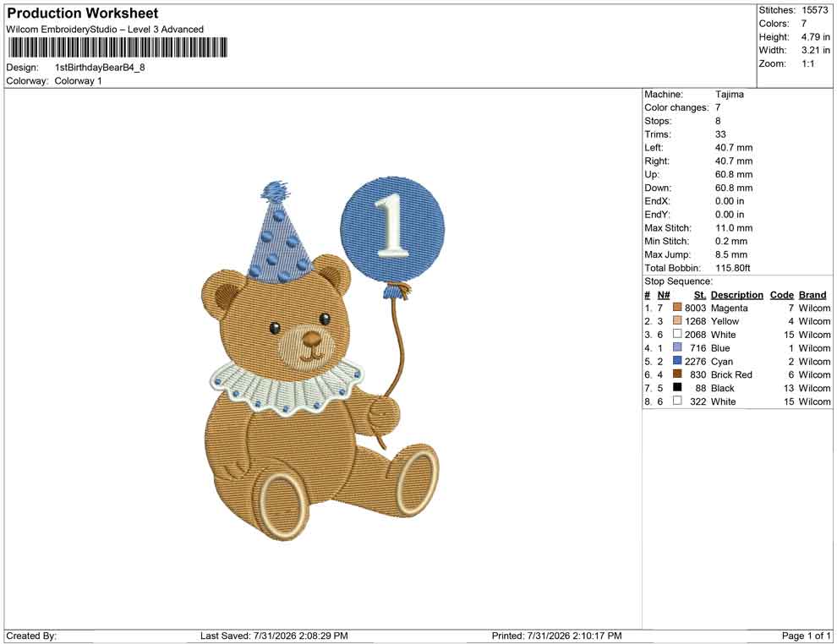Screen dimensions: 837x644
Task: Click the White 322 color swatch
Action: 677,401
